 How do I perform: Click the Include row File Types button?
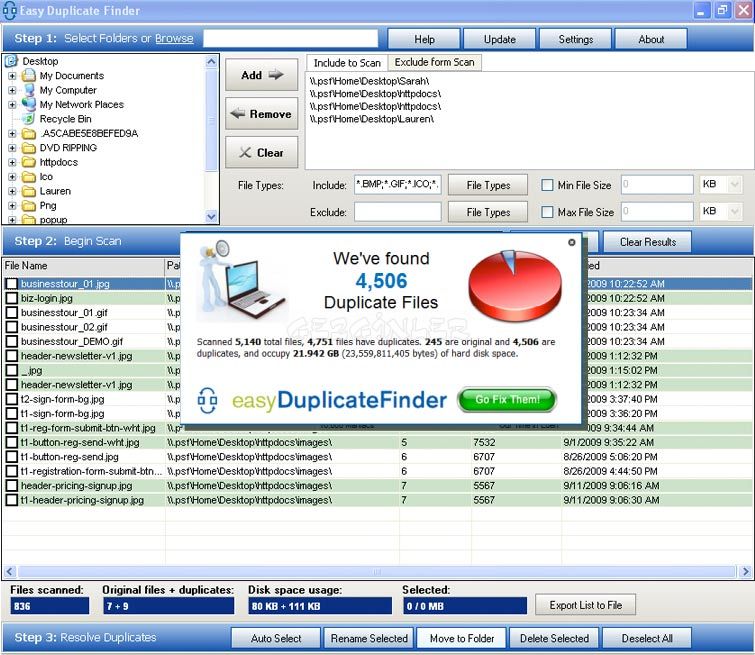point(488,185)
